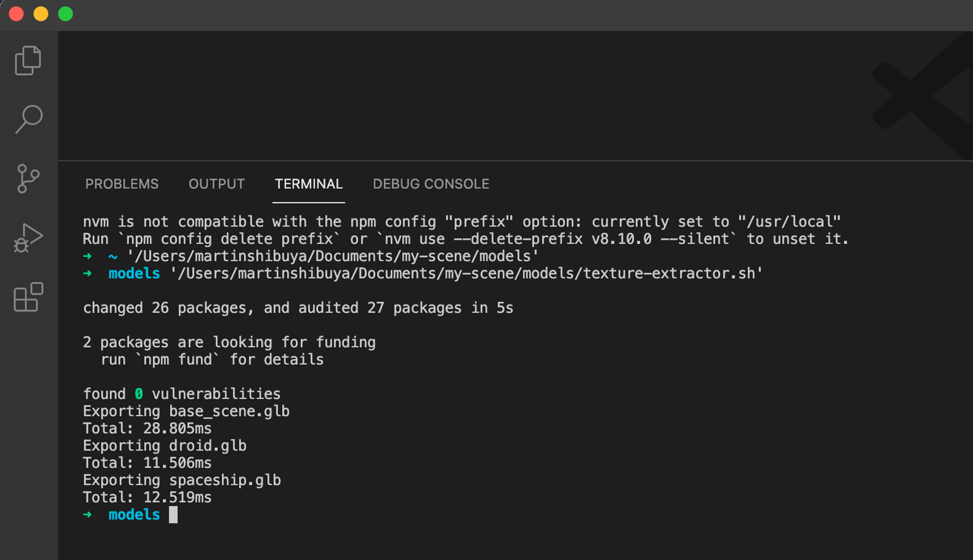Switch to the PROBLEMS tab

pyautogui.click(x=122, y=184)
